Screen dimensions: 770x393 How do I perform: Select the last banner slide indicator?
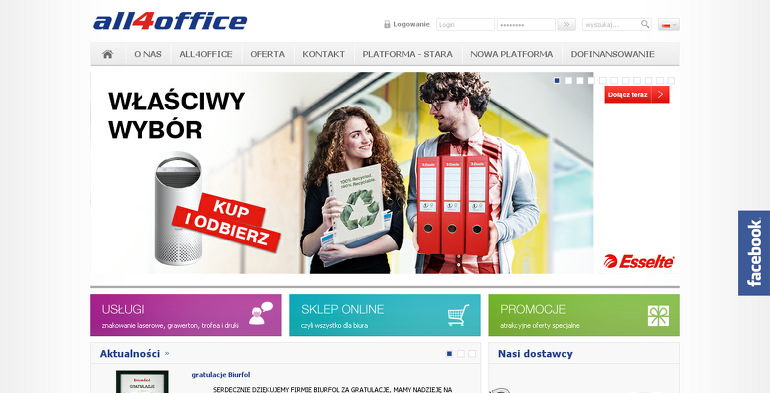point(671,81)
